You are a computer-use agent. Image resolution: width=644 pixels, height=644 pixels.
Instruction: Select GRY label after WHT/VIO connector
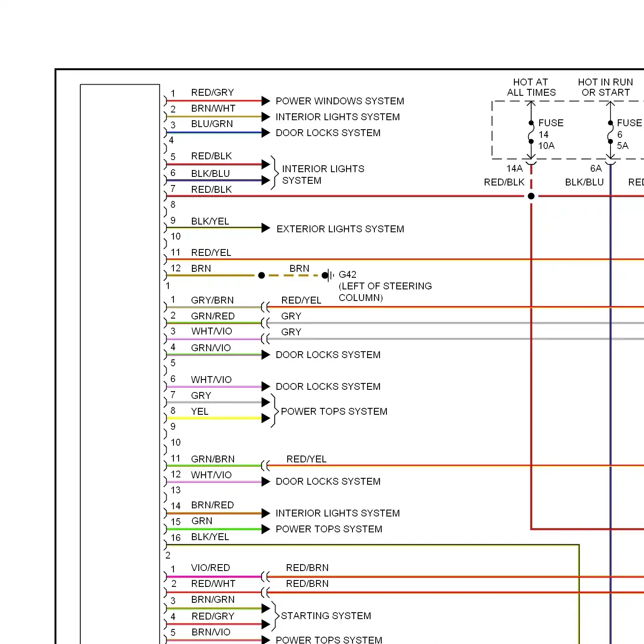[x=291, y=332]
